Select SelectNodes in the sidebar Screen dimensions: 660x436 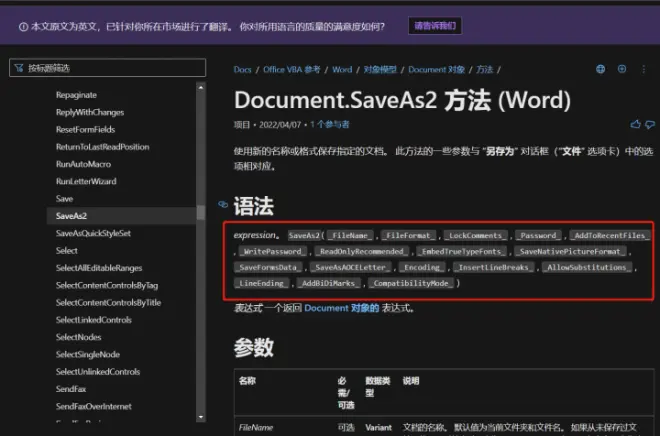click(78, 337)
